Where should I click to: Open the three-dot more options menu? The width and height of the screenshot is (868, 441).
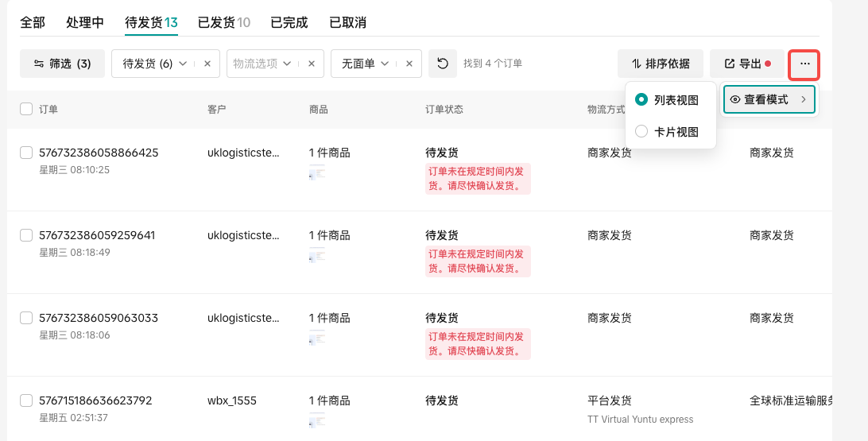tap(804, 64)
